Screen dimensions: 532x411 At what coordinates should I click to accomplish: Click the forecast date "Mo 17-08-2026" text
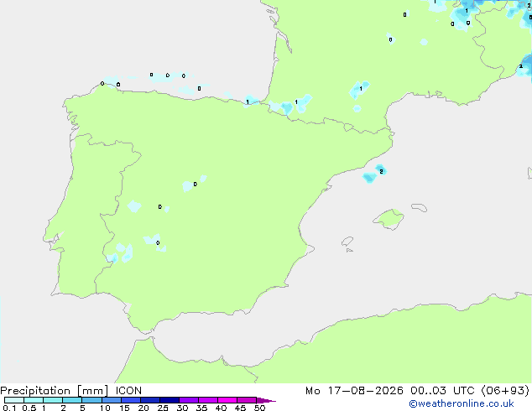(354, 391)
